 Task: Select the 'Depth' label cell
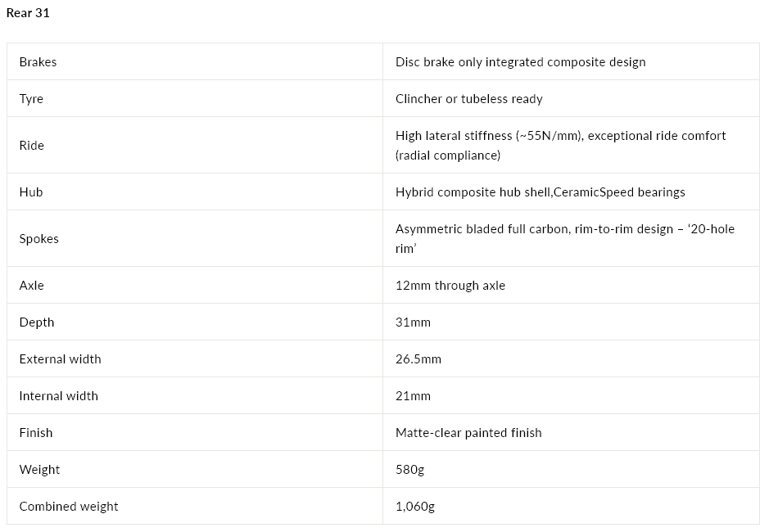pyautogui.click(x=37, y=322)
